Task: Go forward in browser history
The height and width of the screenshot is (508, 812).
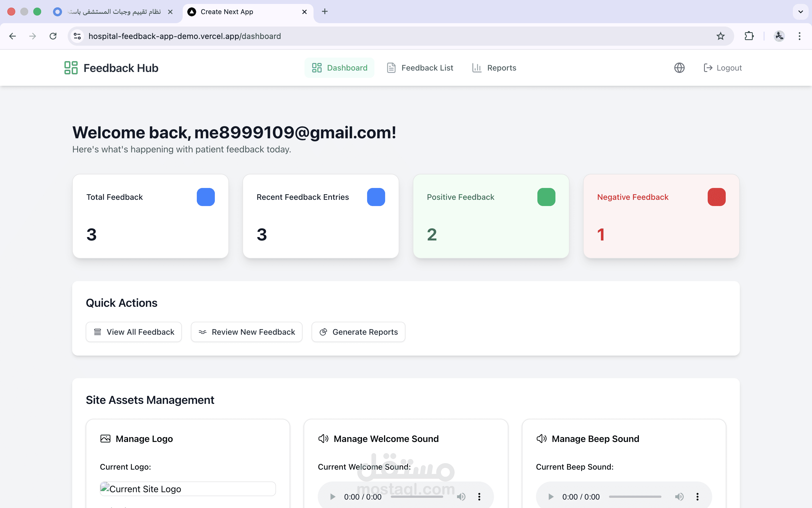Action: click(x=32, y=36)
